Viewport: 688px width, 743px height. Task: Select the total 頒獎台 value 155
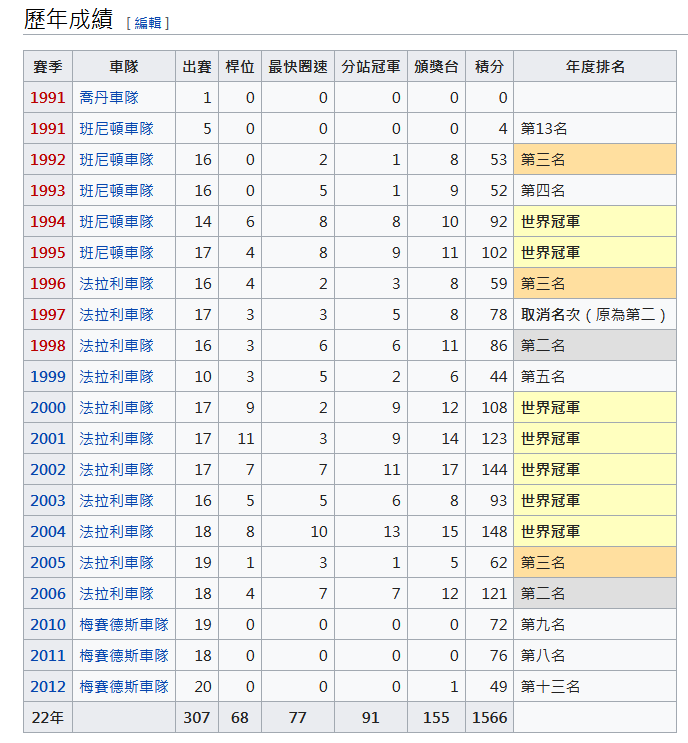tap(436, 717)
